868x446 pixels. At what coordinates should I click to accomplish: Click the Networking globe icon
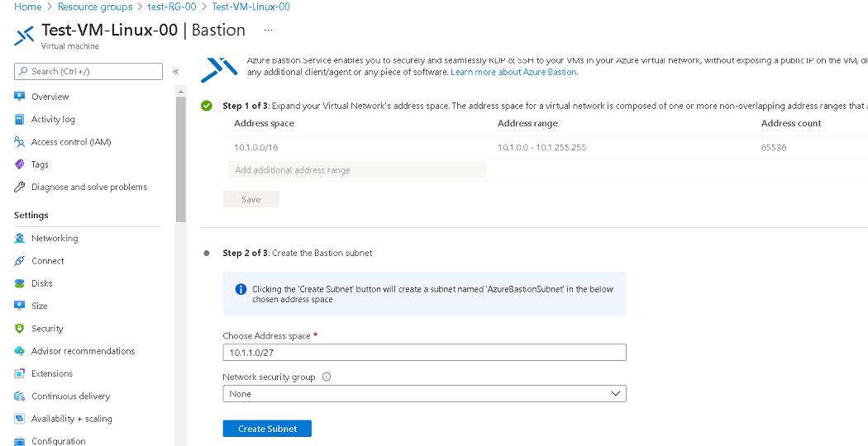19,238
